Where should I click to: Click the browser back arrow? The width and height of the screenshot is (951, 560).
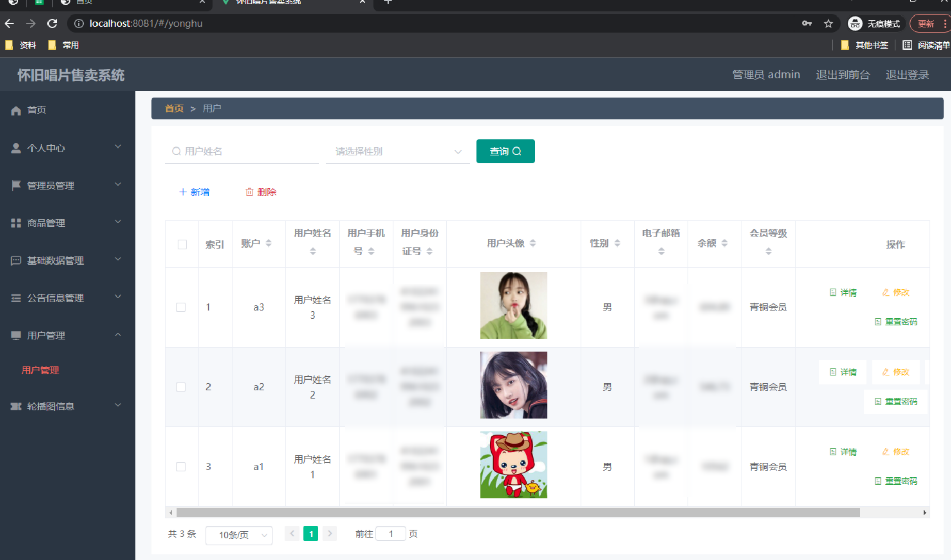pos(9,24)
